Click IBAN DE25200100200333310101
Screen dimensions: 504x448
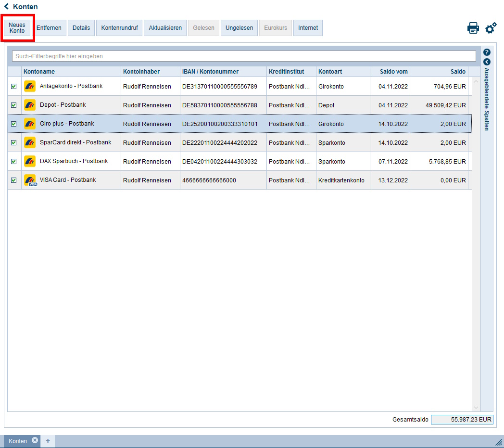point(220,124)
